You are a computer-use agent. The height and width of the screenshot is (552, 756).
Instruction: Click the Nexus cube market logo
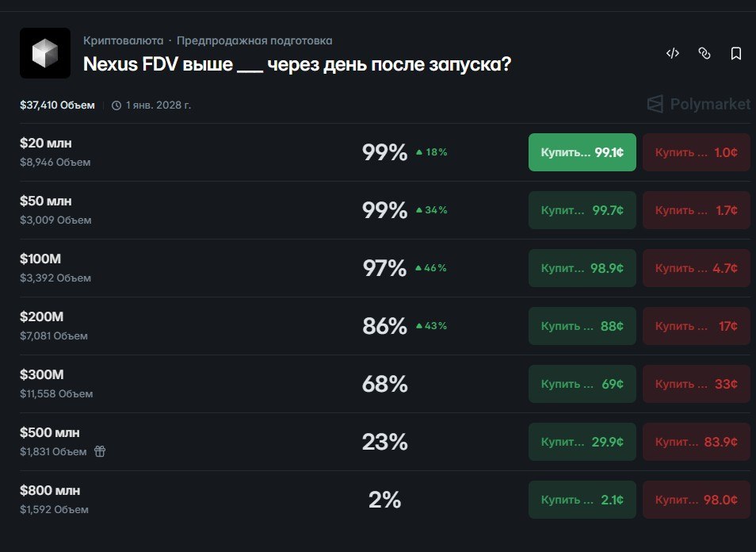[x=45, y=53]
